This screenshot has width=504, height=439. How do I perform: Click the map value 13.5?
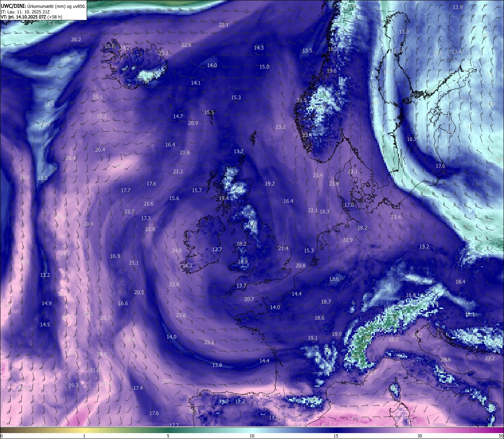[x=307, y=51]
